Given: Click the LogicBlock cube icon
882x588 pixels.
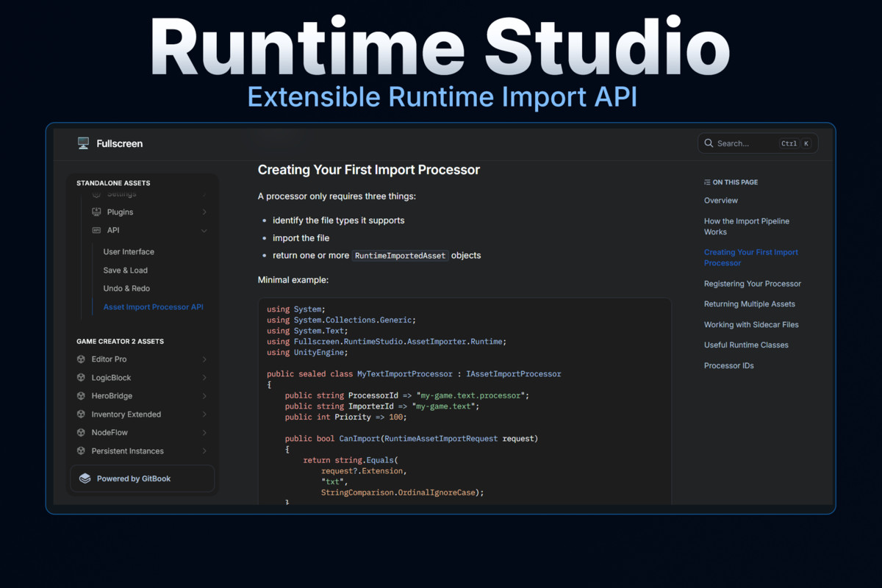Looking at the screenshot, I should click(81, 378).
